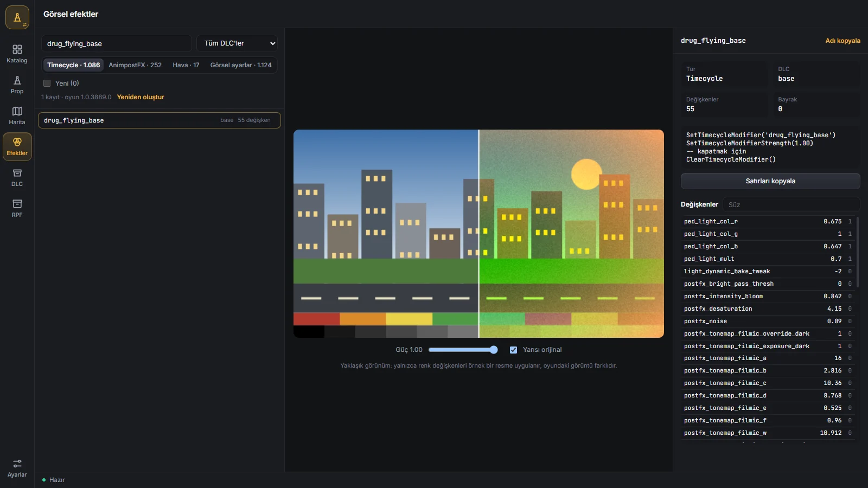Open Ayarlar settings in the sidebar

coord(17,468)
